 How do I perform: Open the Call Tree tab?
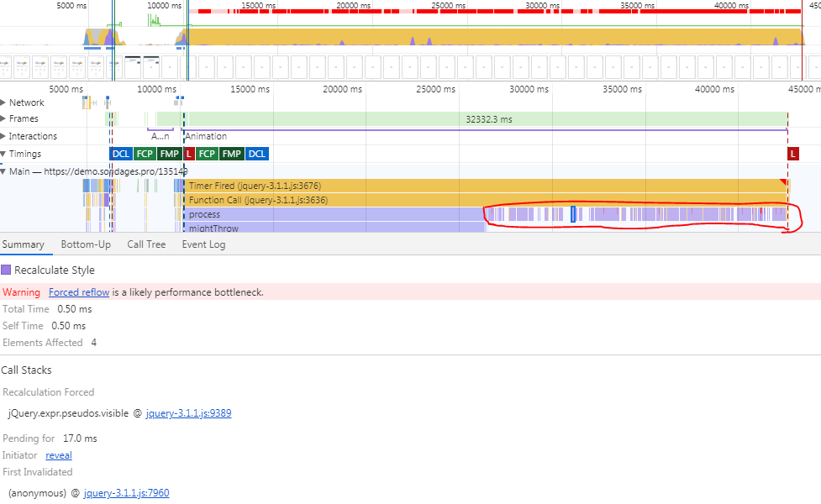[x=146, y=244]
